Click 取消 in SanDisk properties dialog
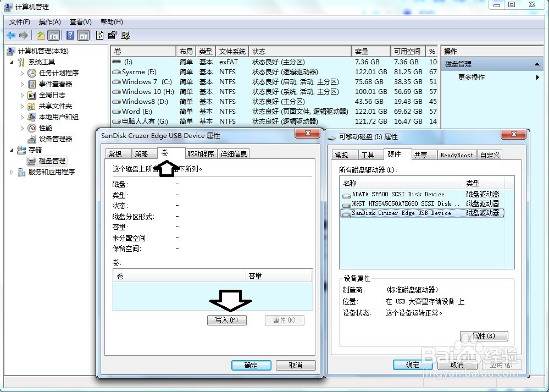The image size is (549, 392). [296, 365]
